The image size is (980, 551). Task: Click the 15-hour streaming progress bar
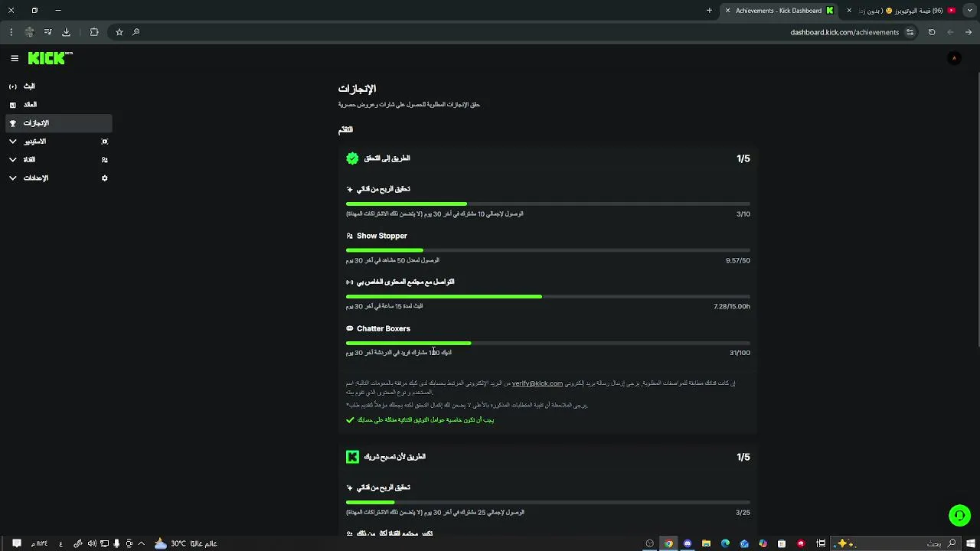pyautogui.click(x=548, y=297)
